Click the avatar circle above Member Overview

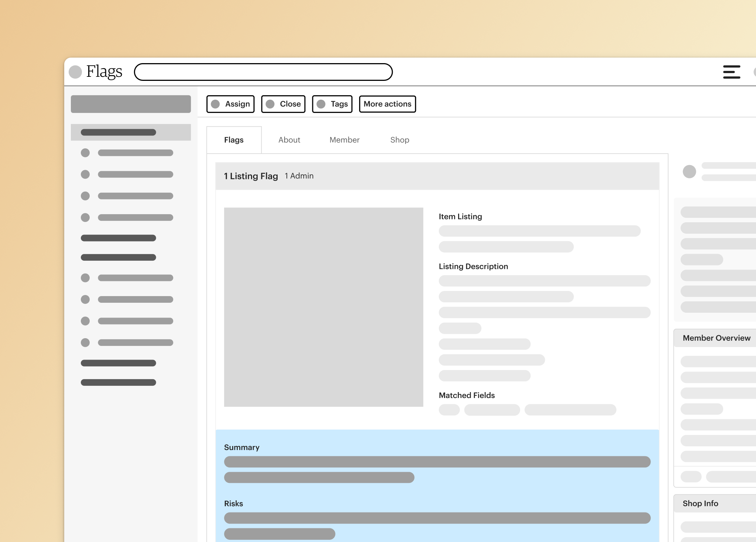click(689, 171)
